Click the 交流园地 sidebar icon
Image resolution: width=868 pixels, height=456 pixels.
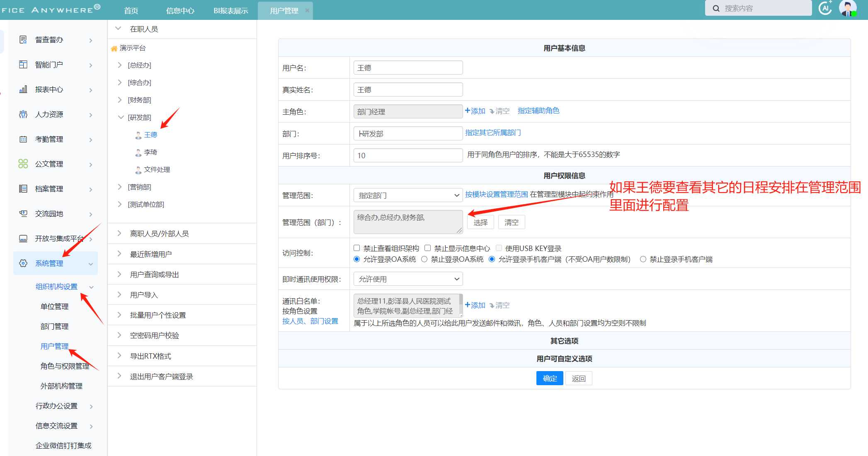coord(23,214)
